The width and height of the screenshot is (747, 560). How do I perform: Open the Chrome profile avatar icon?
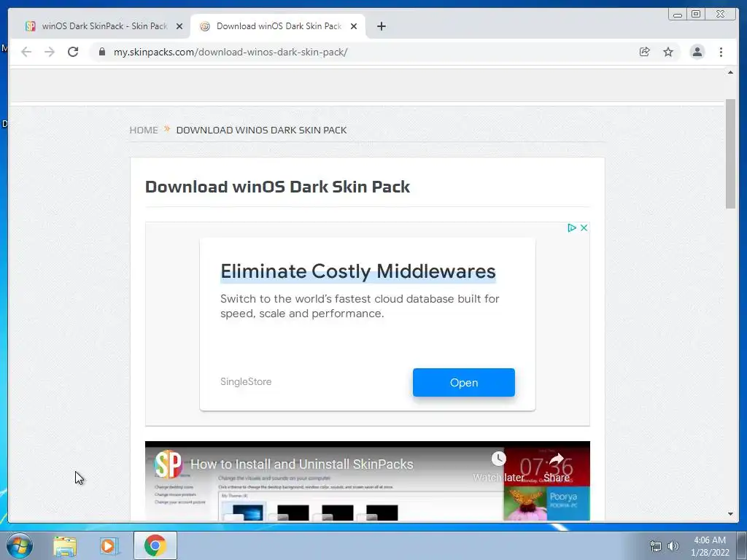(697, 52)
